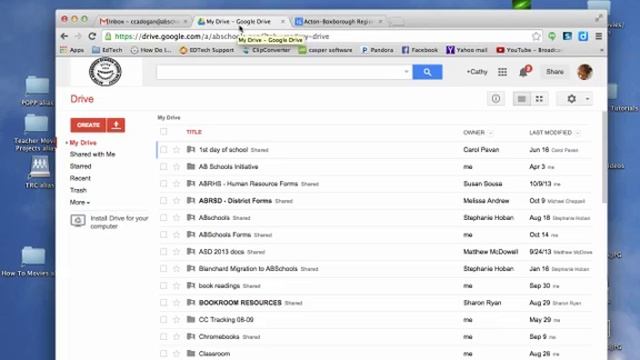Click green extension icon in Chrome toolbar
This screenshot has height=360, width=640.
click(x=552, y=36)
